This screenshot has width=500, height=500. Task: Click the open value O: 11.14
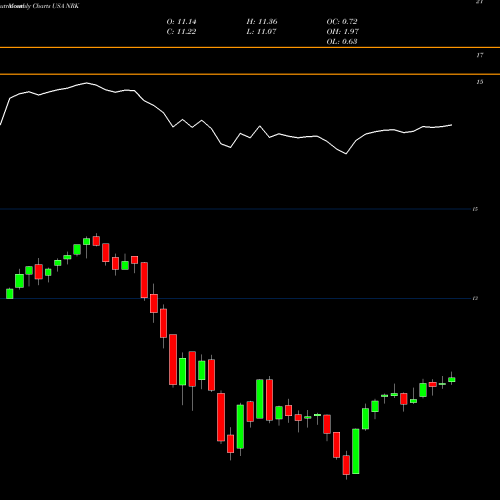(x=181, y=22)
